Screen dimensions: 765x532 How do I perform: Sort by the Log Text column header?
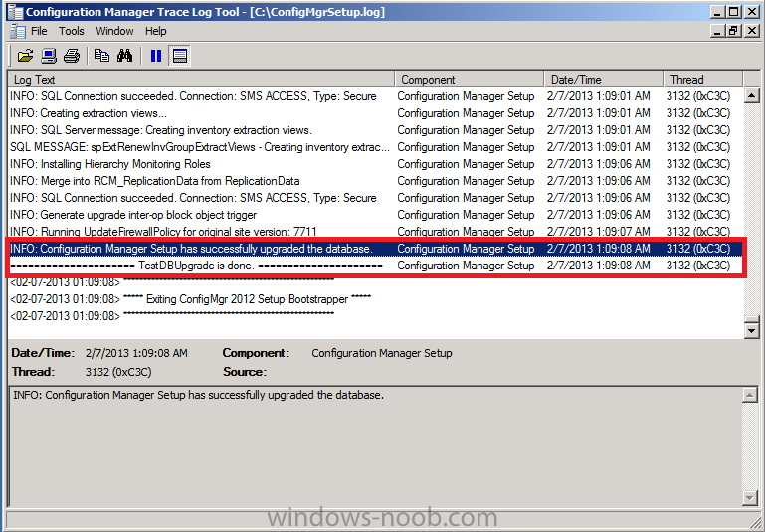pyautogui.click(x=201, y=79)
